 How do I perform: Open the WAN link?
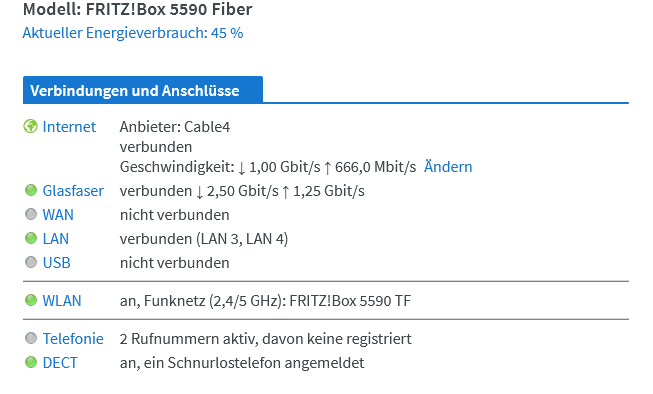point(58,215)
